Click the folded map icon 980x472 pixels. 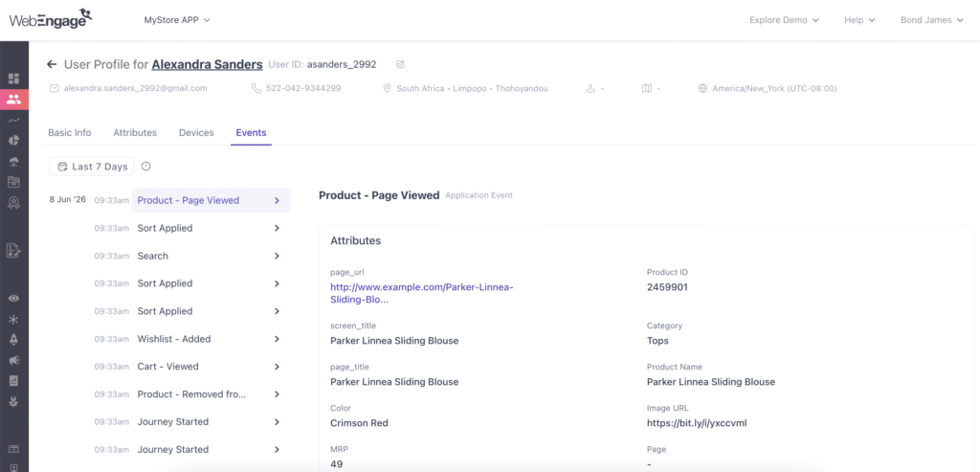647,89
